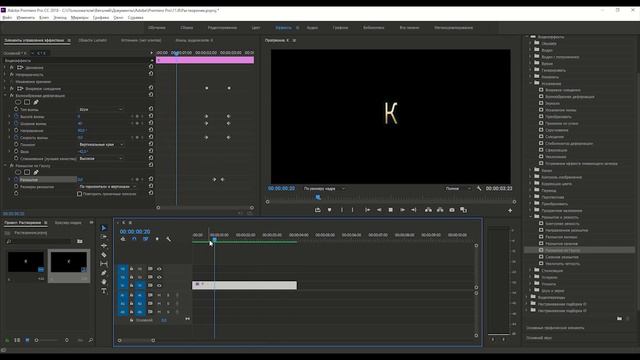Image resolution: width=640 pixels, height=360 pixels.
Task: Open zoom level dropdown in Program monitor
Action: [324, 189]
